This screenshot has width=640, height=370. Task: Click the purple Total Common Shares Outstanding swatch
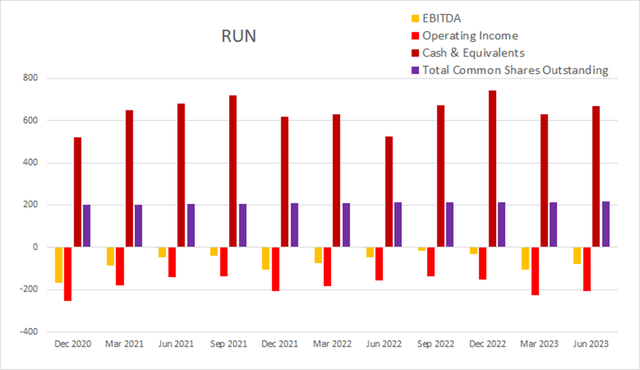pyautogui.click(x=415, y=70)
